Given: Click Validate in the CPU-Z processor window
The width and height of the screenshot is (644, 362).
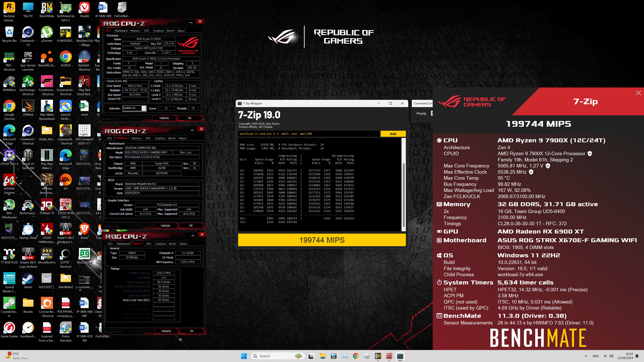Looking at the screenshot, I should [164, 118].
